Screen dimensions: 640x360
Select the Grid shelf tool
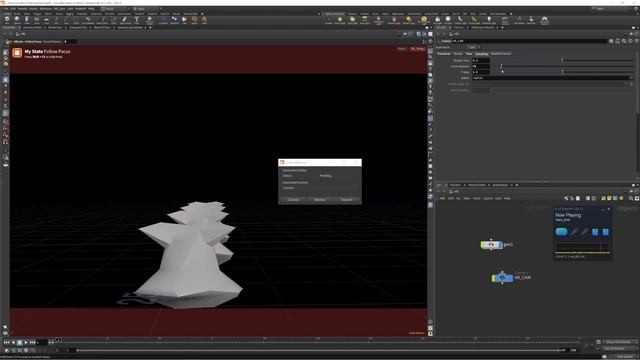coord(47,20)
